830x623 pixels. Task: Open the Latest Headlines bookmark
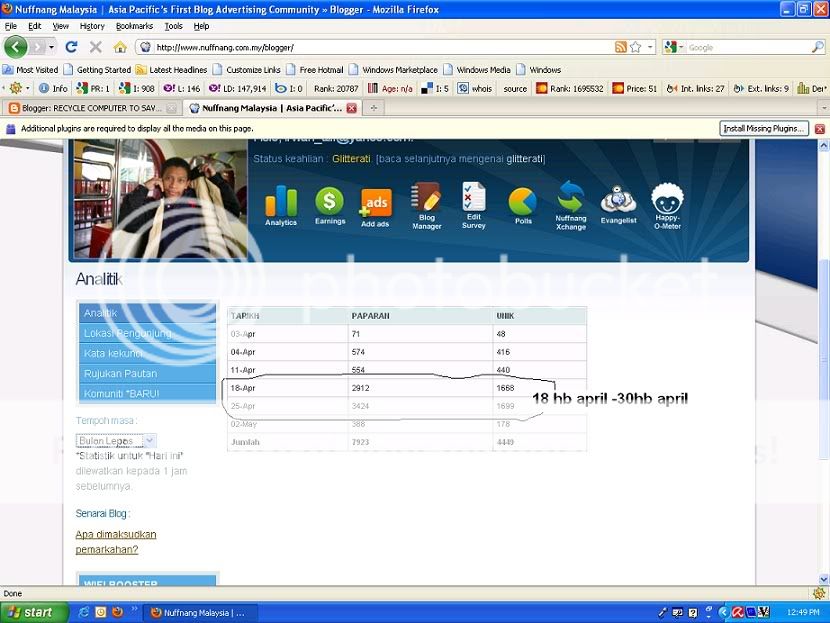click(x=172, y=69)
